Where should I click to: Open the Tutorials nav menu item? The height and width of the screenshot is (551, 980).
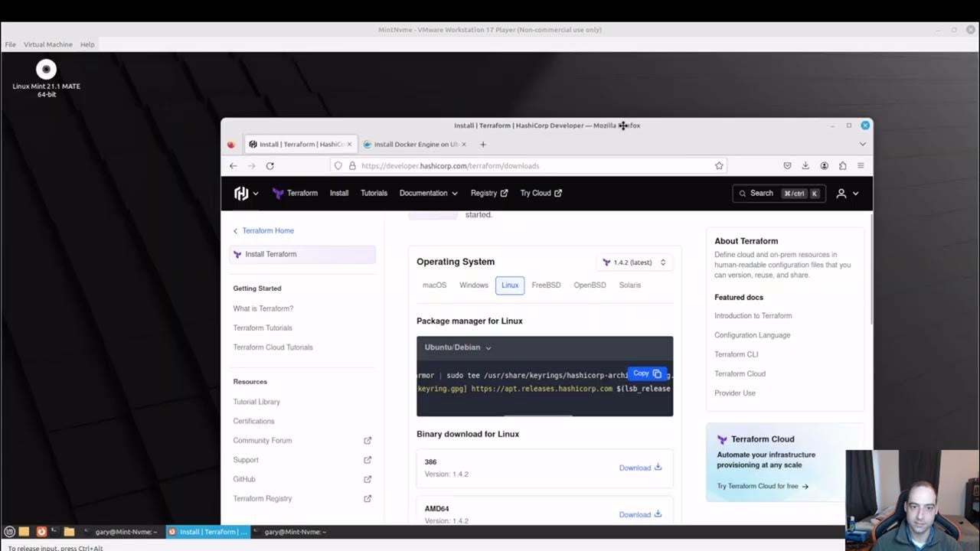pyautogui.click(x=374, y=193)
